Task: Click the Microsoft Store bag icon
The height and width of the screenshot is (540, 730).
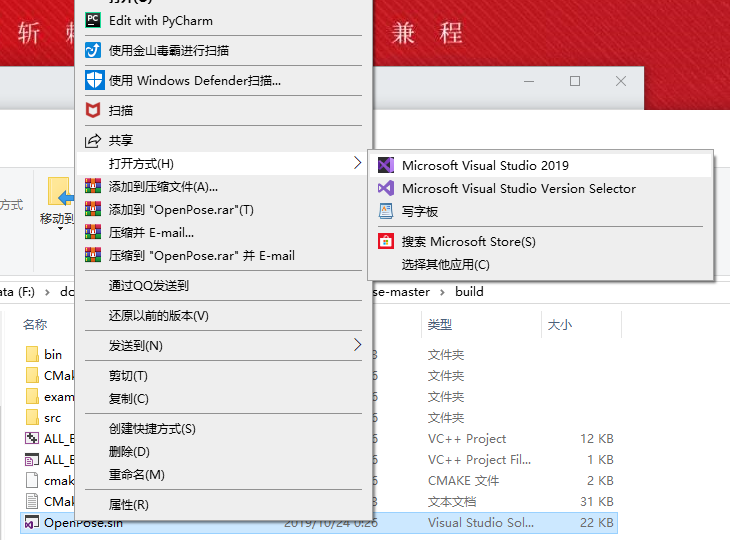Action: tap(386, 241)
